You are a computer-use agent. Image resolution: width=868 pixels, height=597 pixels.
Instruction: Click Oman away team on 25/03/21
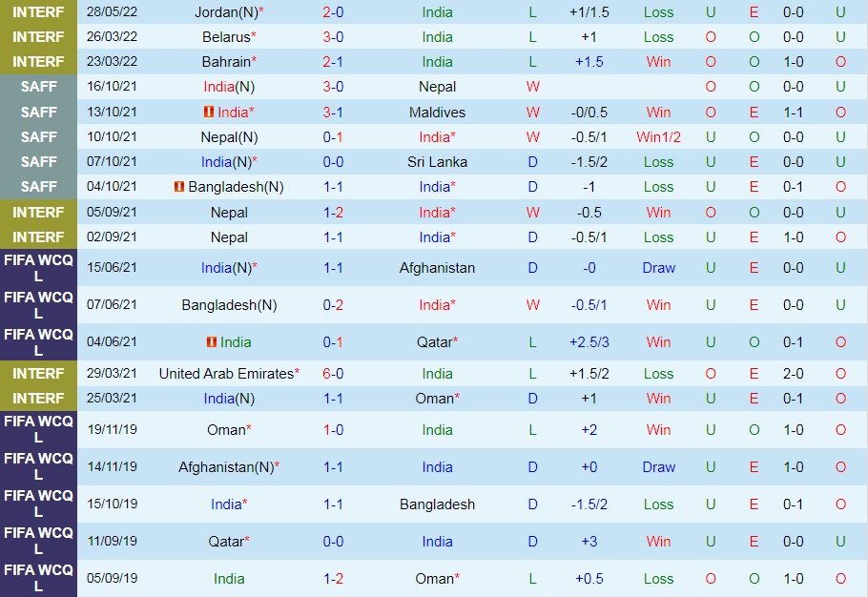pyautogui.click(x=435, y=399)
